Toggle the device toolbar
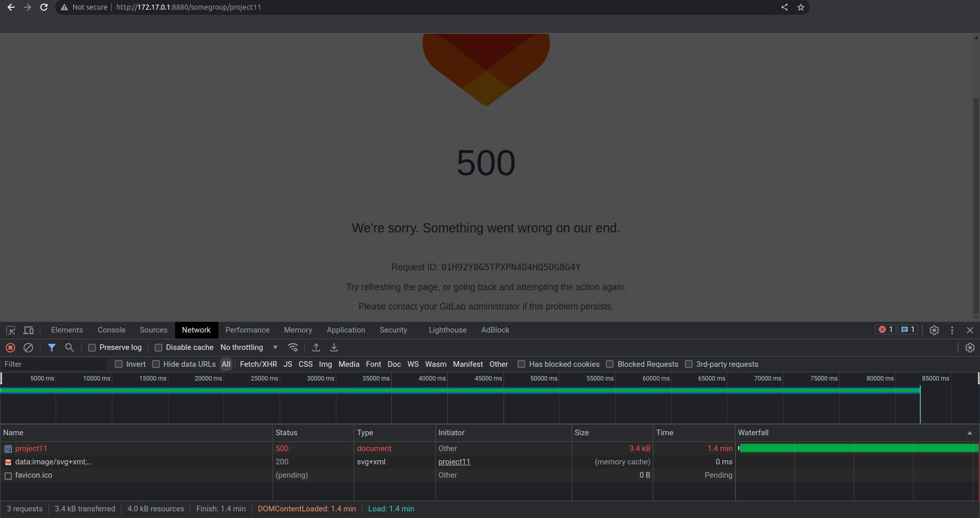 coord(29,330)
